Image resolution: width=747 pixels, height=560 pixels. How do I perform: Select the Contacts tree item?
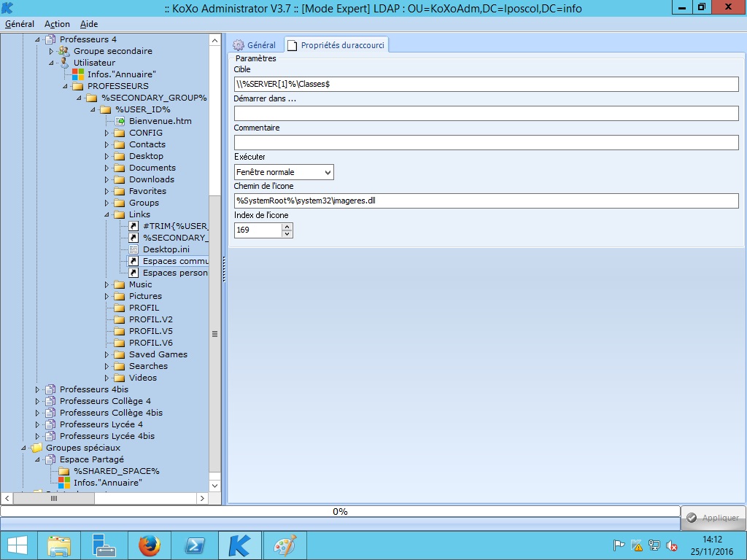(147, 144)
